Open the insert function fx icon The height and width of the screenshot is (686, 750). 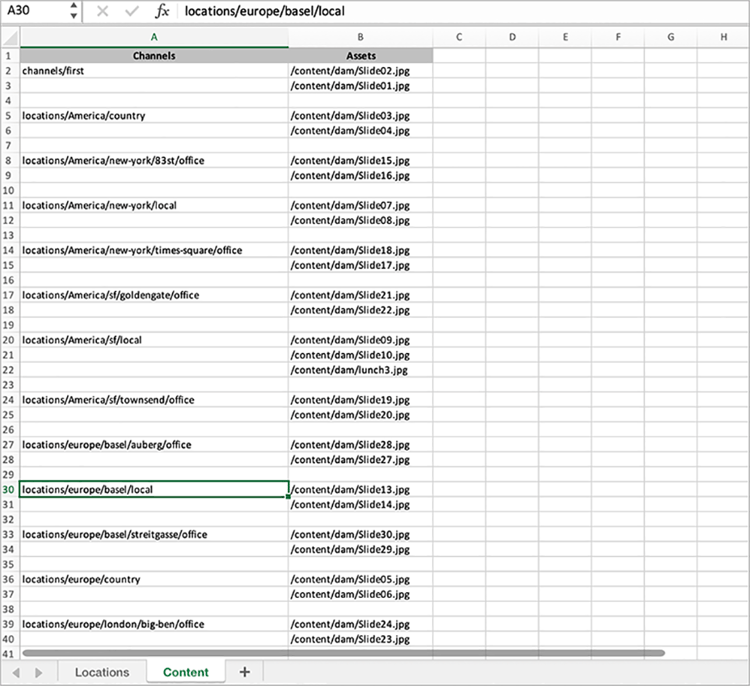pyautogui.click(x=162, y=11)
